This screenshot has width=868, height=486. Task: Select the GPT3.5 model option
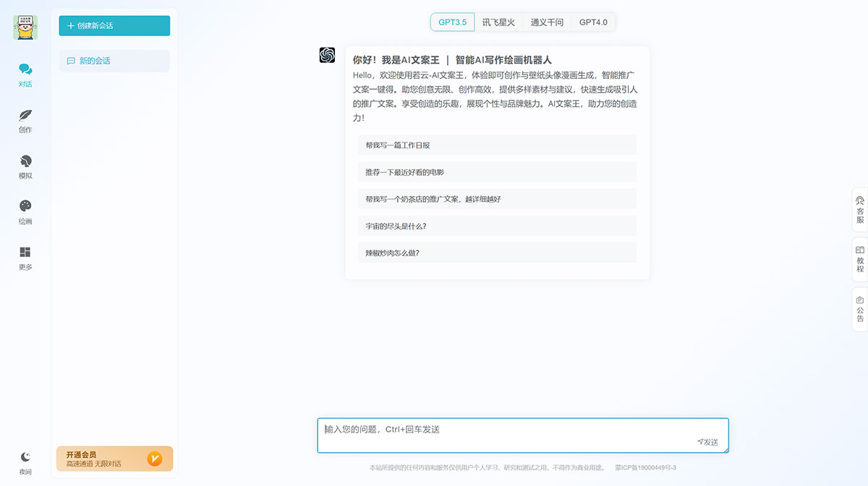[x=452, y=22]
